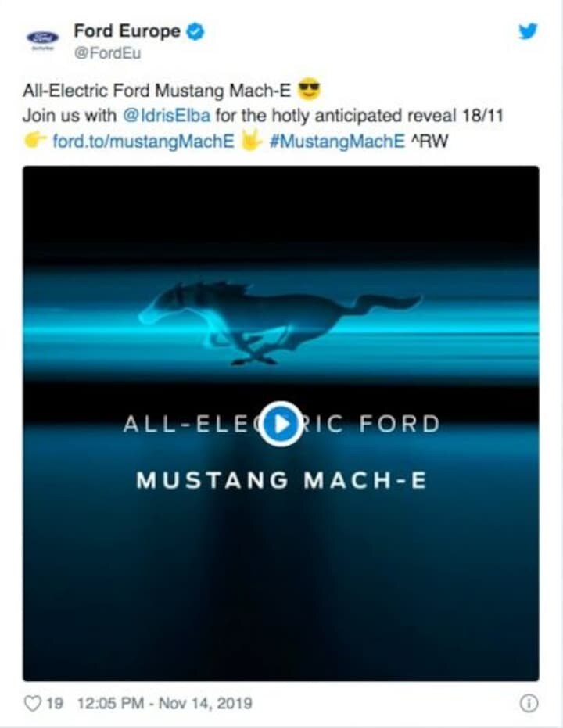Play the Mustang Mach-E video
The width and height of the screenshot is (563, 728).
coord(281,424)
